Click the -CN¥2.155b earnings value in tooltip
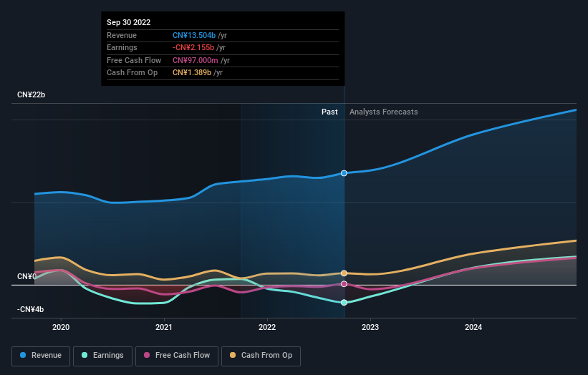The width and height of the screenshot is (588, 375). 193,47
